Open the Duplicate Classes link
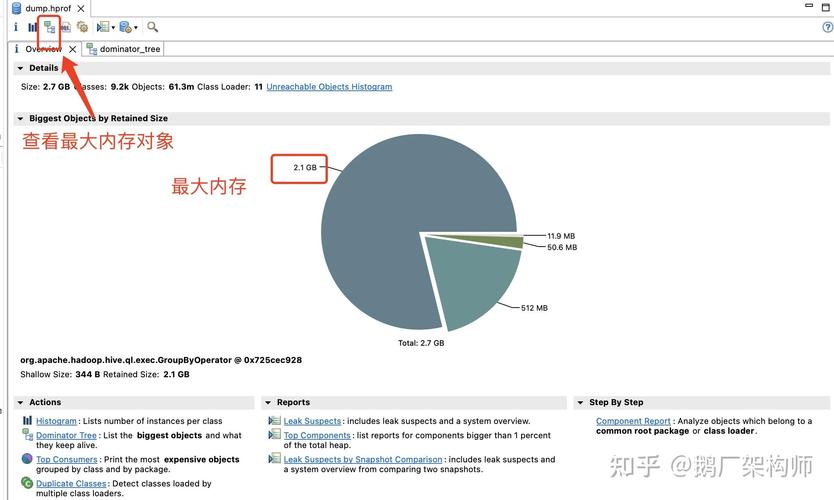The width and height of the screenshot is (834, 500). click(71, 484)
